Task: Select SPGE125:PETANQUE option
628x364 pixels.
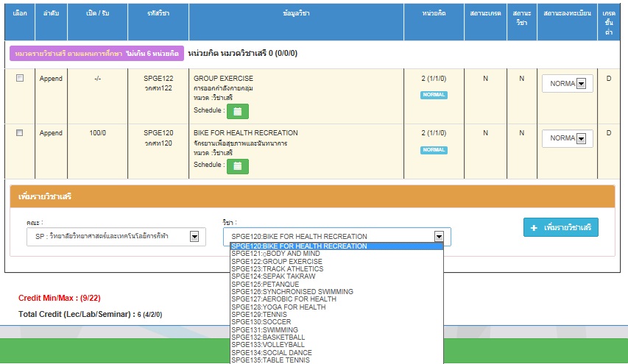Action: pyautogui.click(x=337, y=284)
